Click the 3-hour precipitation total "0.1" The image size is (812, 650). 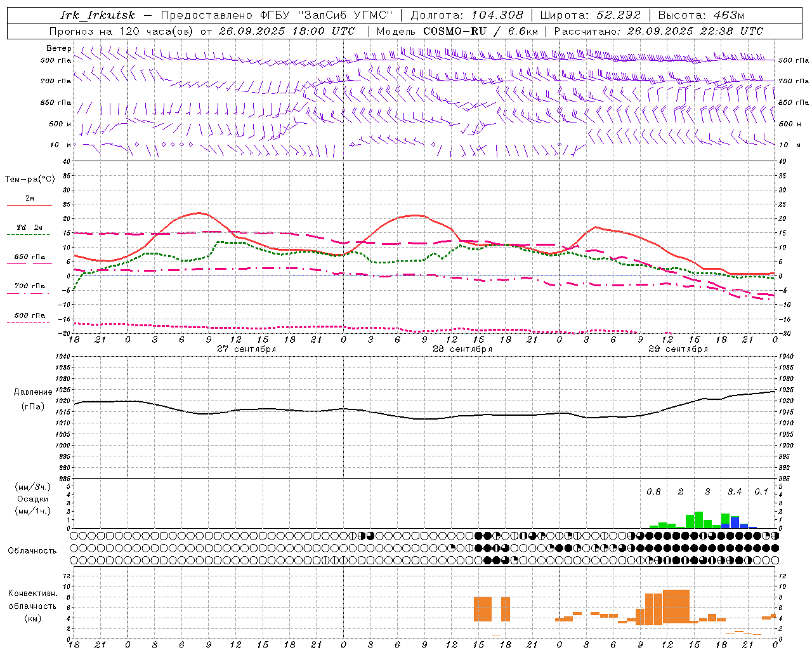(761, 492)
